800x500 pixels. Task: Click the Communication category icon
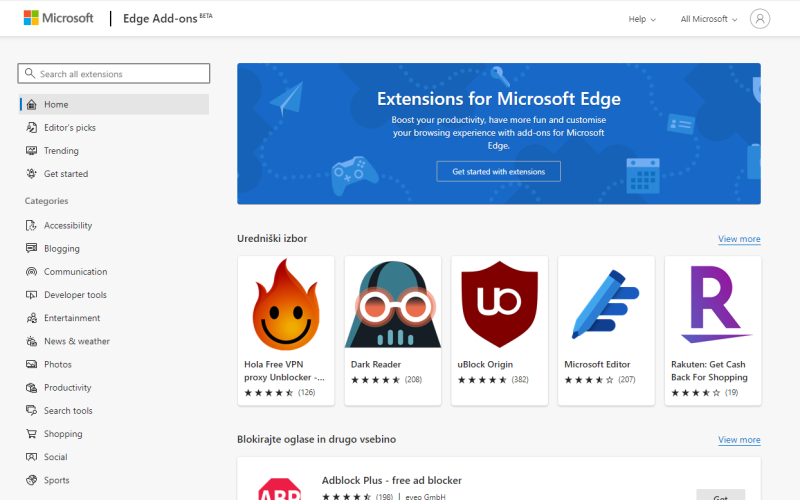point(32,271)
